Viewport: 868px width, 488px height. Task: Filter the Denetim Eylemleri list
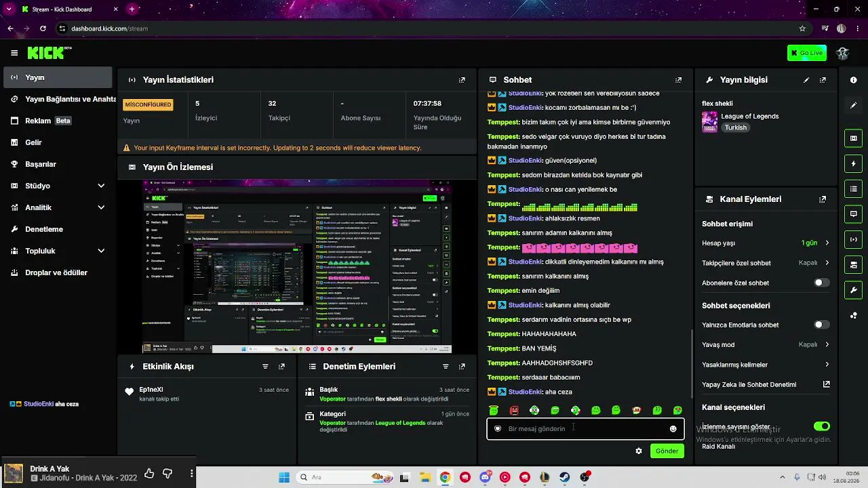(x=446, y=367)
